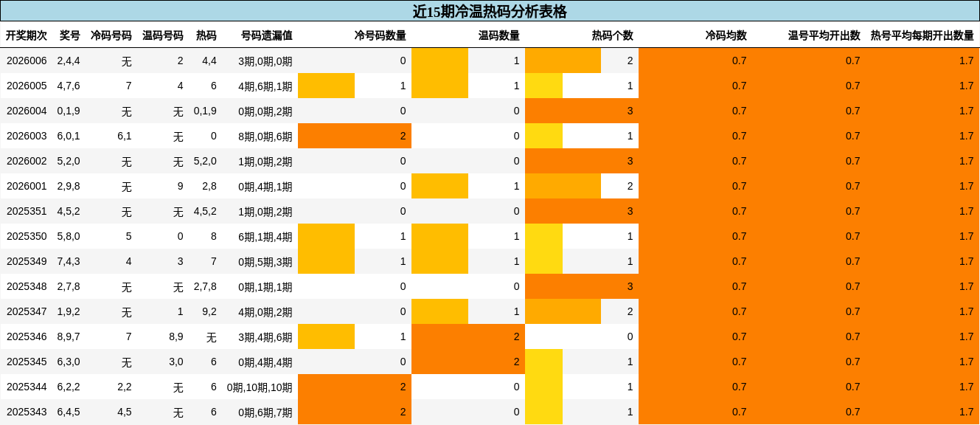Select the period cell 2026006
980x425 pixels.
coord(27,61)
